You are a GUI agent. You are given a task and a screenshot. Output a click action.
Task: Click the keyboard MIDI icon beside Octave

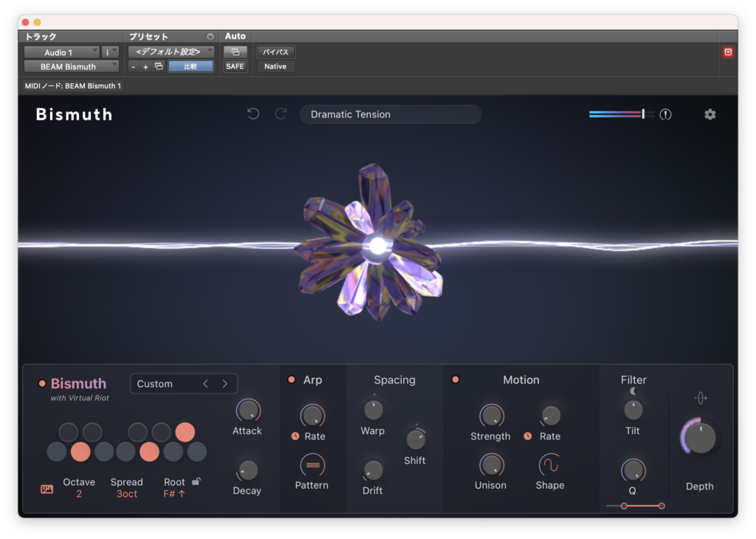[47, 490]
